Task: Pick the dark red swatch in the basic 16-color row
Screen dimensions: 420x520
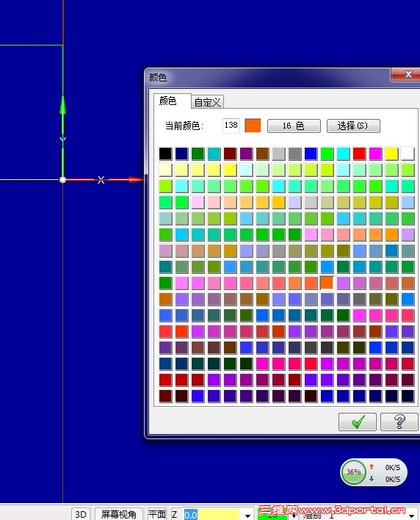Action: 230,154
